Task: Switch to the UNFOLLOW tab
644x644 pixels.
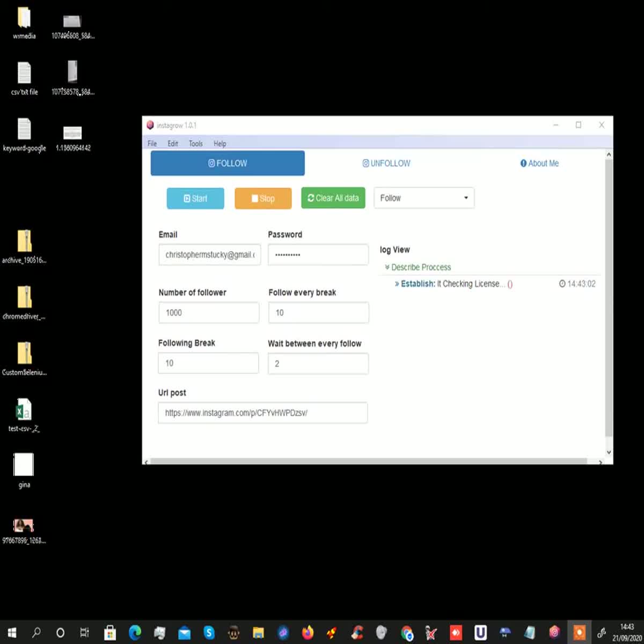Action: click(x=386, y=163)
